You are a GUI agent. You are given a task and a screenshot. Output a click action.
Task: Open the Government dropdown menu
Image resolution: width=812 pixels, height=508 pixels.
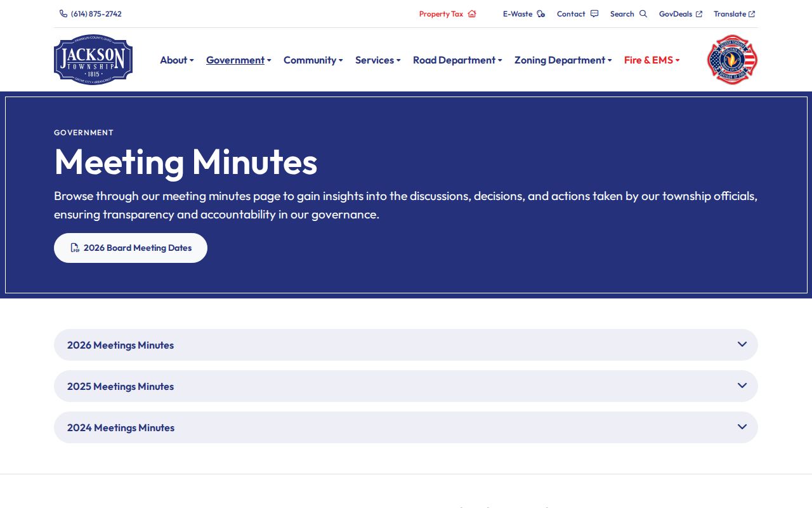coord(239,60)
